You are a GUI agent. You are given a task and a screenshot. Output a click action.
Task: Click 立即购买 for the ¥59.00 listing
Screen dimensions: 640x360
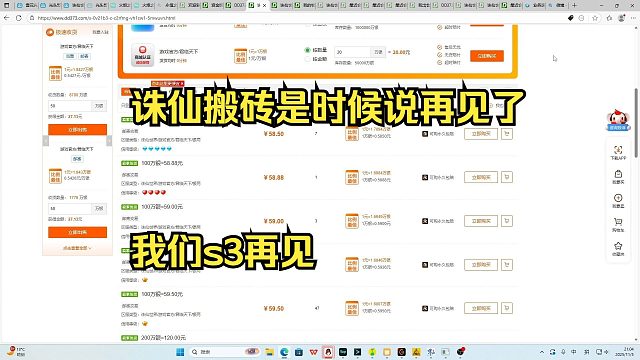tap(481, 221)
